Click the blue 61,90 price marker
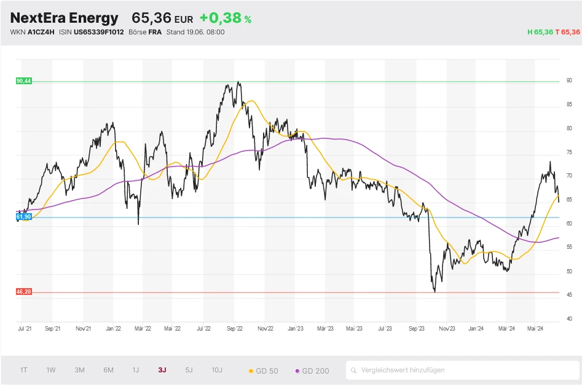The image size is (582, 392). tap(23, 217)
